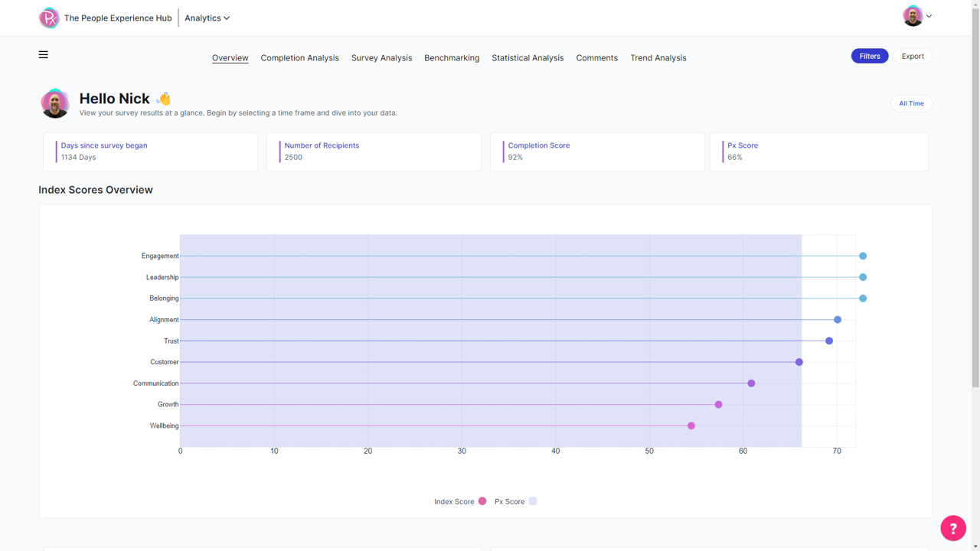This screenshot has height=551, width=980.
Task: Click the Export button
Action: [913, 56]
